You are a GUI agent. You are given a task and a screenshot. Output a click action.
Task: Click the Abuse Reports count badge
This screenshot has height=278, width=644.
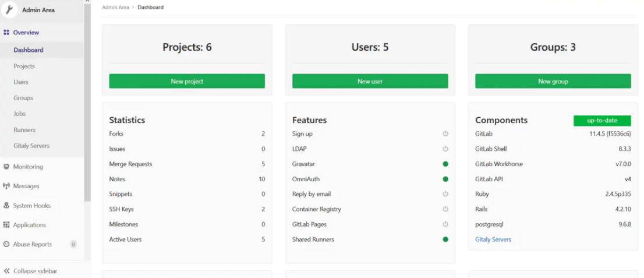click(x=73, y=244)
